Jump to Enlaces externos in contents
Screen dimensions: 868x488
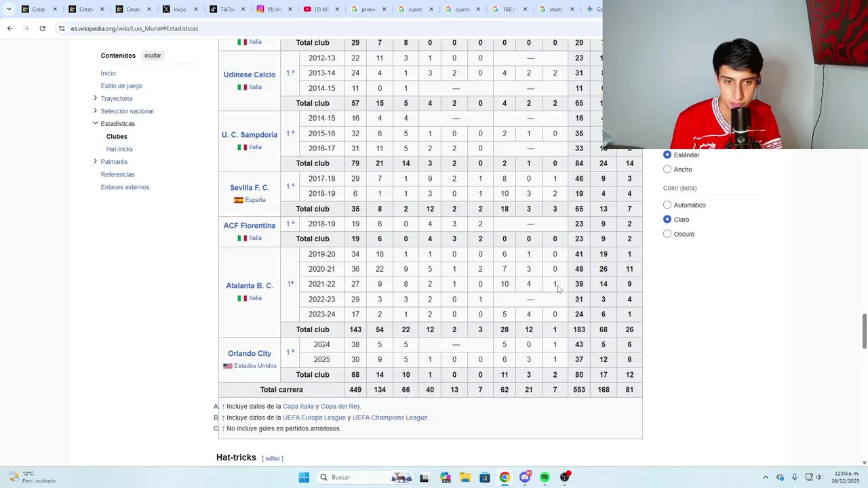(x=125, y=187)
